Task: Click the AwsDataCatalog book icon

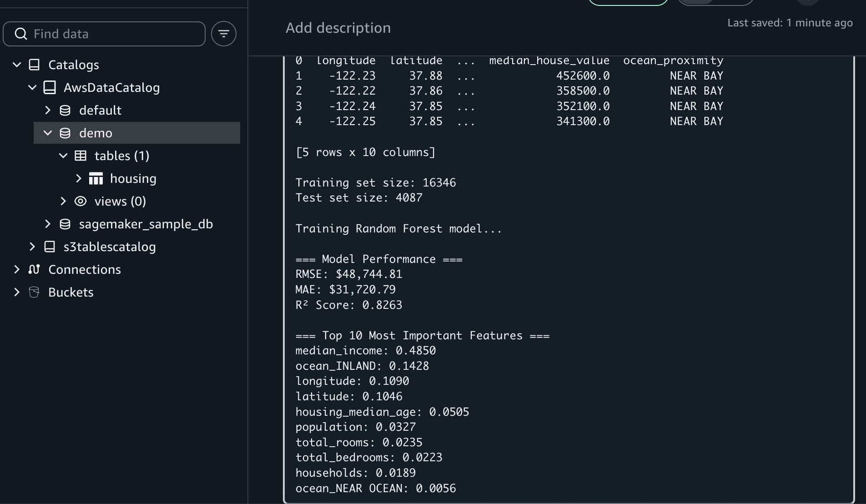Action: [50, 87]
